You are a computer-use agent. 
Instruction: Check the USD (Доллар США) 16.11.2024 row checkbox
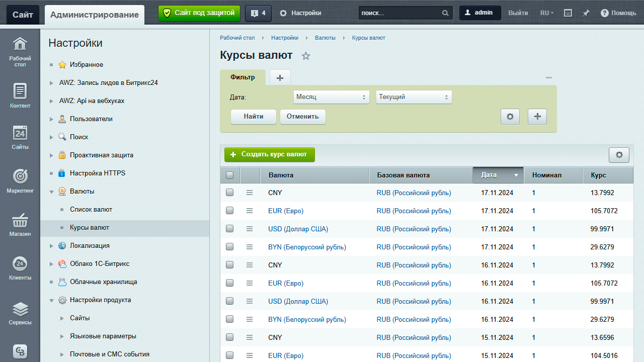tap(230, 301)
